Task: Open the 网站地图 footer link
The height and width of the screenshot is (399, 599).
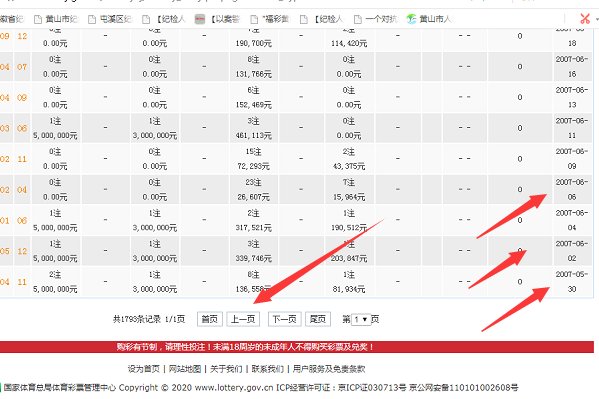Action: point(185,369)
